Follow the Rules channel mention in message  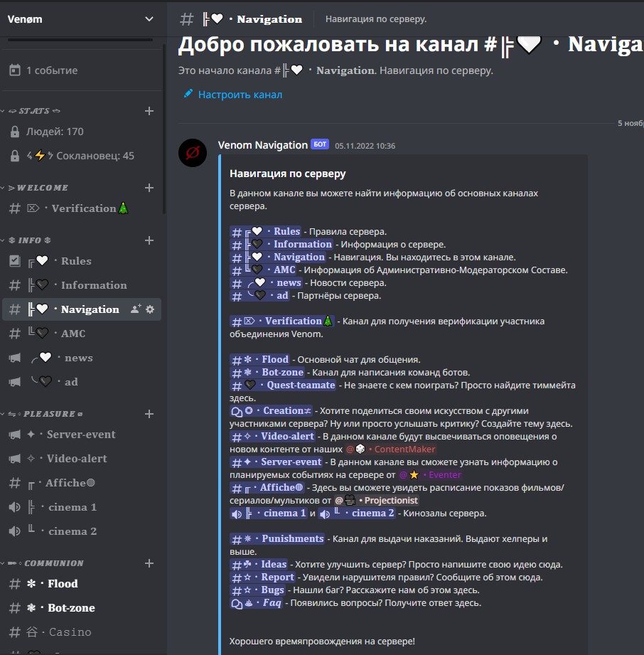265,231
